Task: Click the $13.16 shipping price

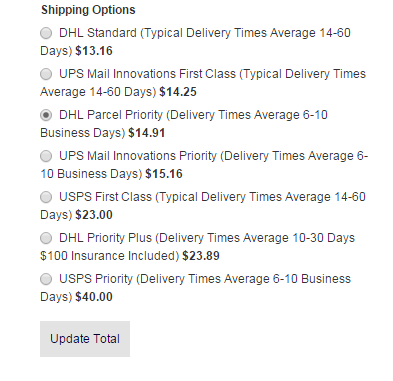Action: point(94,51)
